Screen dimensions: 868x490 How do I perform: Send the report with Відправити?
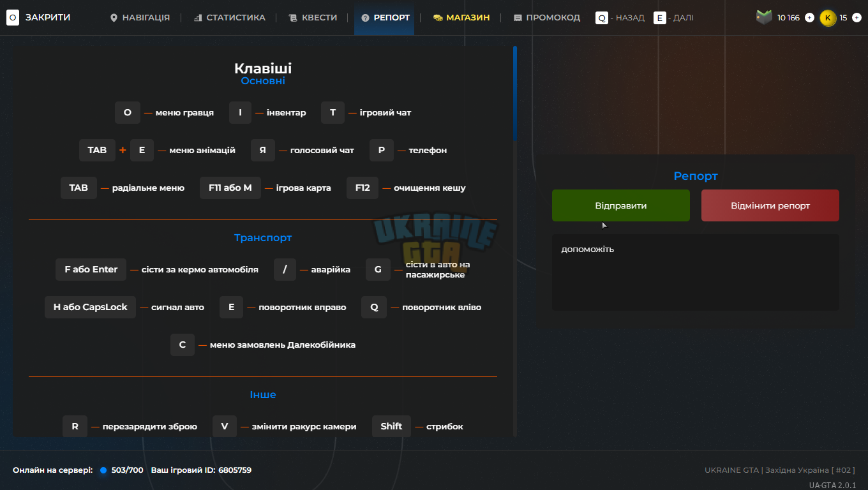(621, 205)
